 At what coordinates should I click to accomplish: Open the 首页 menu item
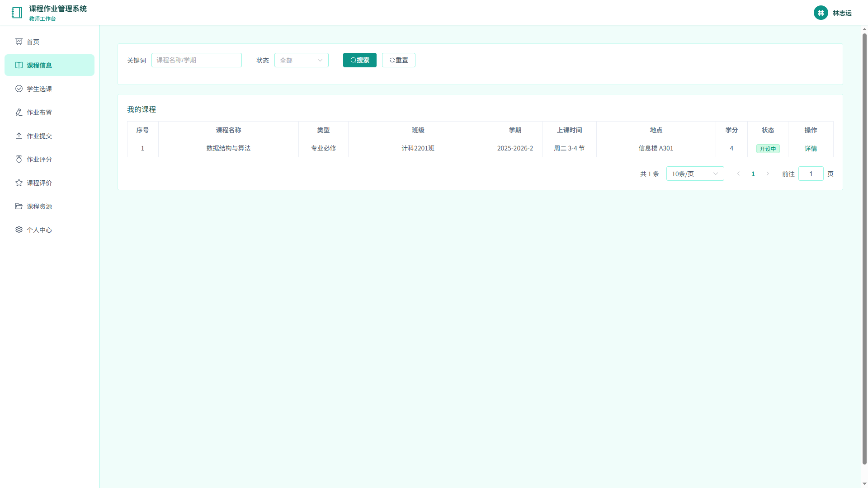pos(50,42)
